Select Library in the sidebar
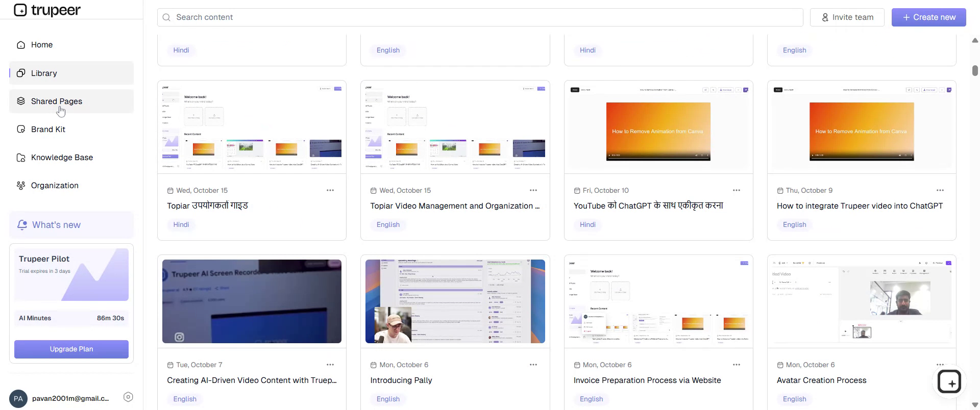Image resolution: width=980 pixels, height=410 pixels. click(x=44, y=73)
